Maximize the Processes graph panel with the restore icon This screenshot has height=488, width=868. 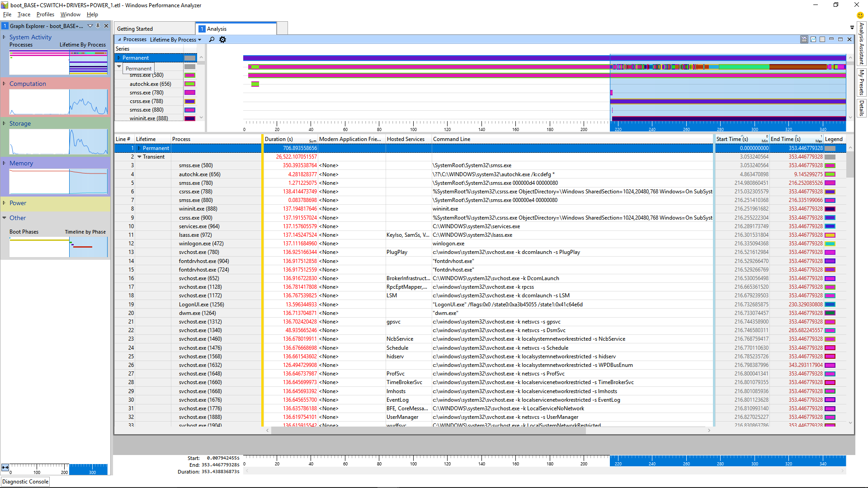point(840,39)
